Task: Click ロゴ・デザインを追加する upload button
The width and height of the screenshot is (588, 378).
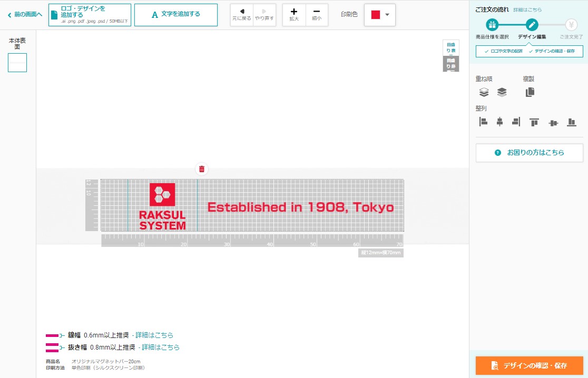Action: 90,15
